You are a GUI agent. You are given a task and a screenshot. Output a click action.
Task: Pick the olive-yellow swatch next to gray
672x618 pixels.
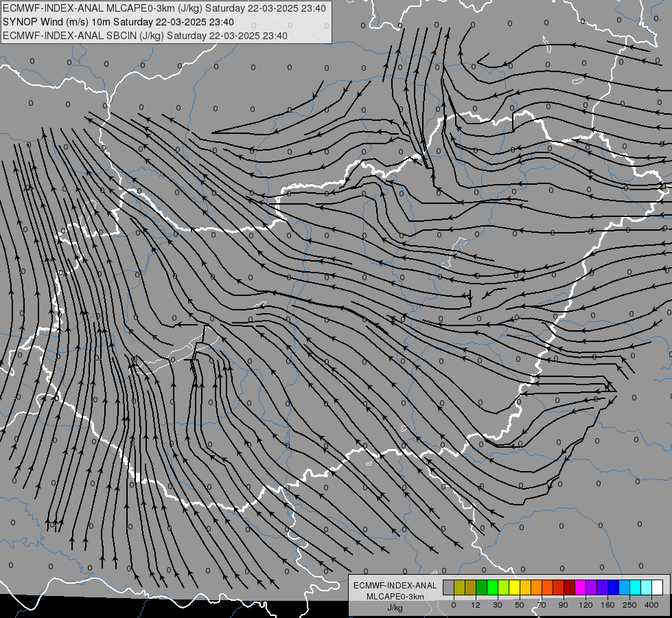[x=459, y=587]
